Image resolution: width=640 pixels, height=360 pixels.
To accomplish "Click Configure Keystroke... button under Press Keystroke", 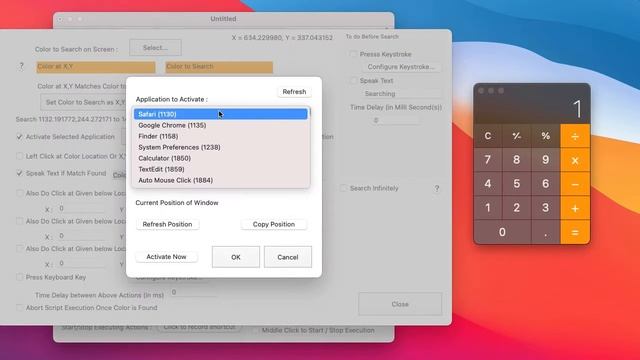I will (401, 67).
